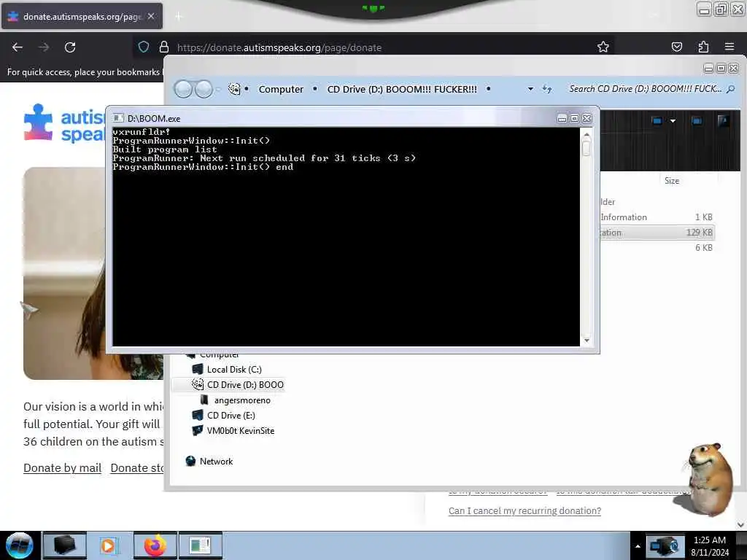747x560 pixels.
Task: Reload the autismspeaks donate page
Action: click(70, 47)
